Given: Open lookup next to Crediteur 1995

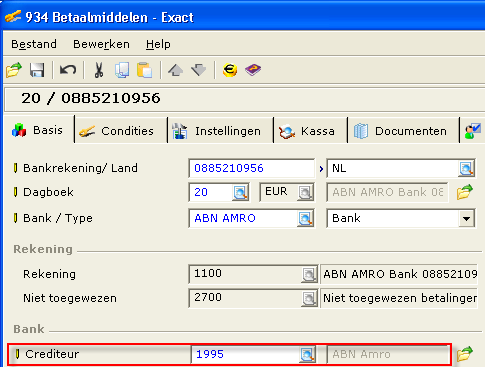Looking at the screenshot, I should [x=307, y=354].
